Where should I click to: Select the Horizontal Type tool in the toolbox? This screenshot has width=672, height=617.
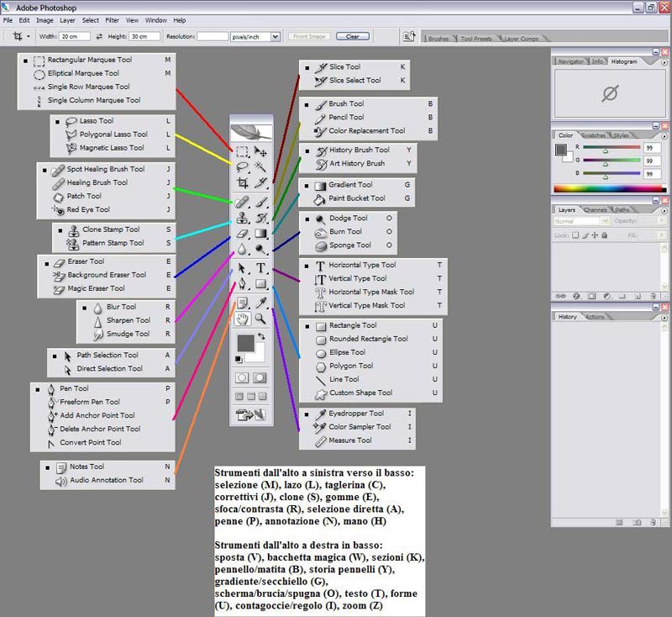[x=261, y=268]
